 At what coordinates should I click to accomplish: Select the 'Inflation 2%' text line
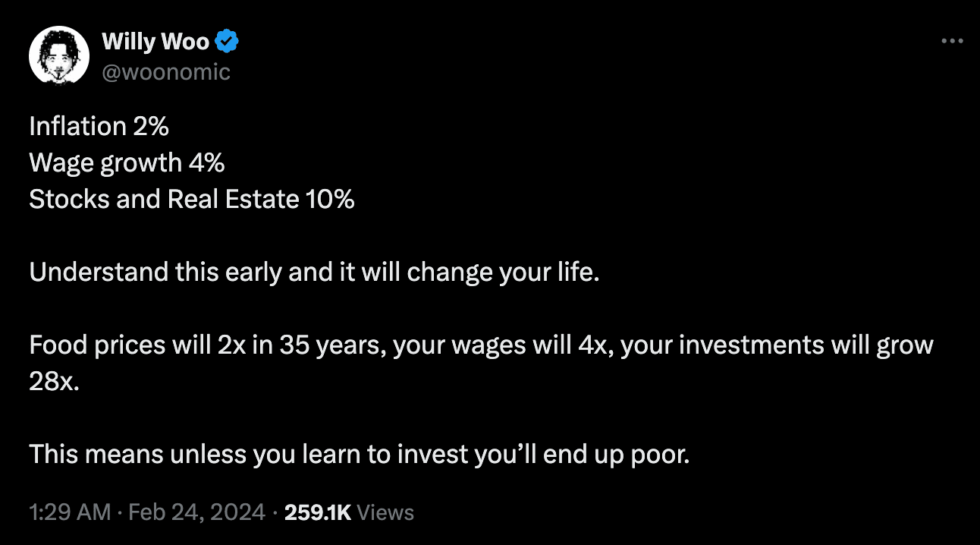(99, 126)
